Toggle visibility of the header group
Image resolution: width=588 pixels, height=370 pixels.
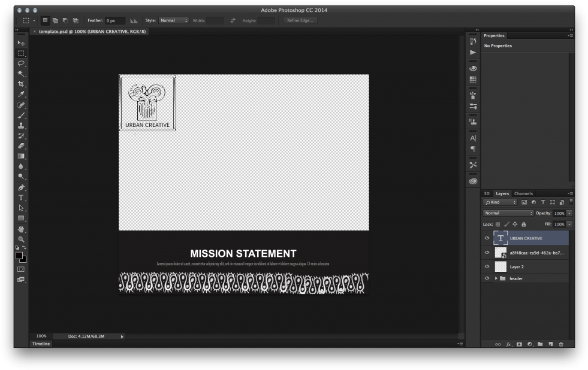487,278
